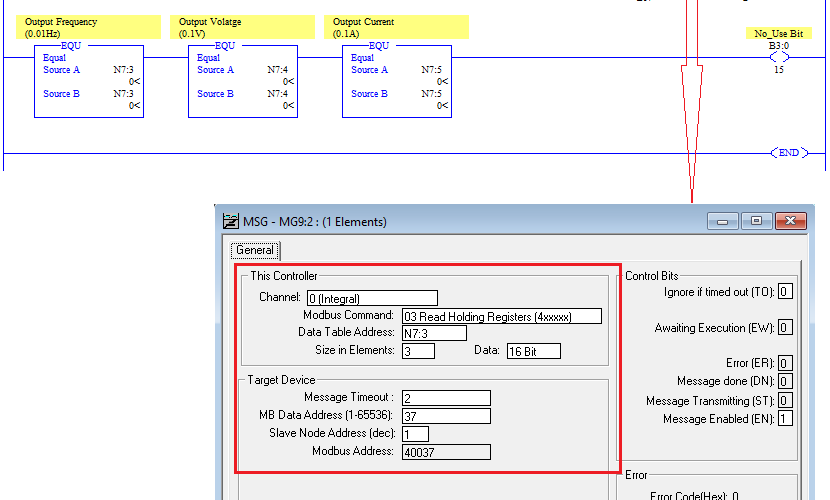Click the Data Table Address field N7:3
The width and height of the screenshot is (830, 500).
tap(434, 333)
